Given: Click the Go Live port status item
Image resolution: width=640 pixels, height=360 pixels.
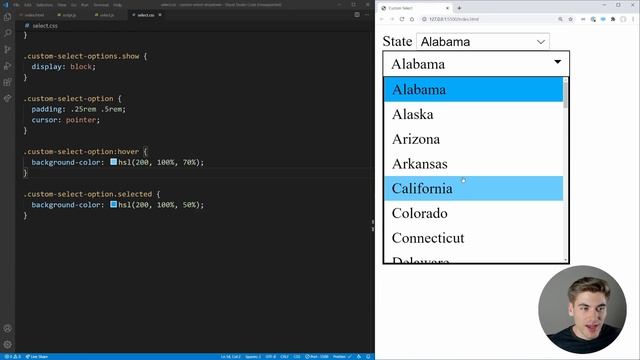Looking at the screenshot, I should [x=317, y=357].
